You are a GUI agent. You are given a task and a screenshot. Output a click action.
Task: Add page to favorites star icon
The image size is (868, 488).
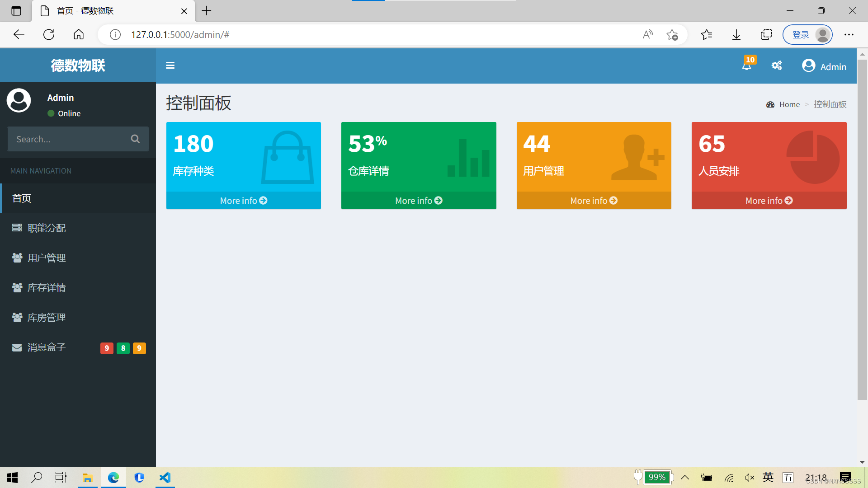672,34
